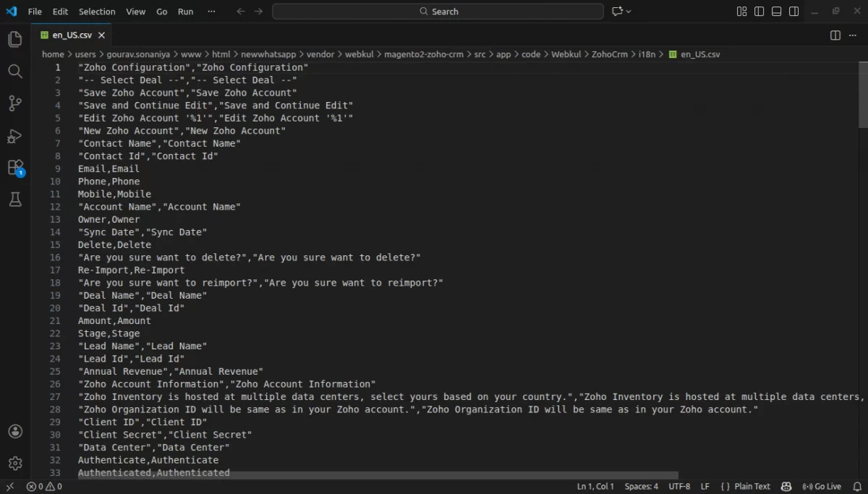868x494 pixels.
Task: Click the "Stage,Stage" line
Action: click(x=109, y=333)
